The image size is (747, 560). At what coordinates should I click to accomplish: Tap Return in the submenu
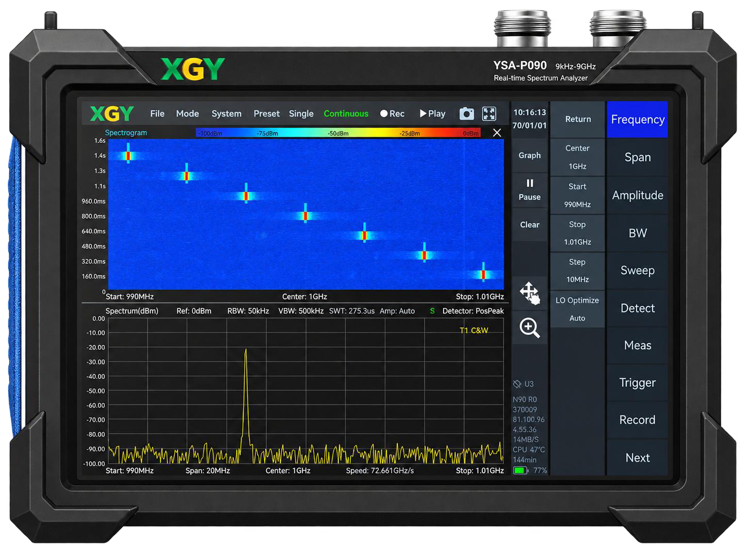[x=578, y=119]
